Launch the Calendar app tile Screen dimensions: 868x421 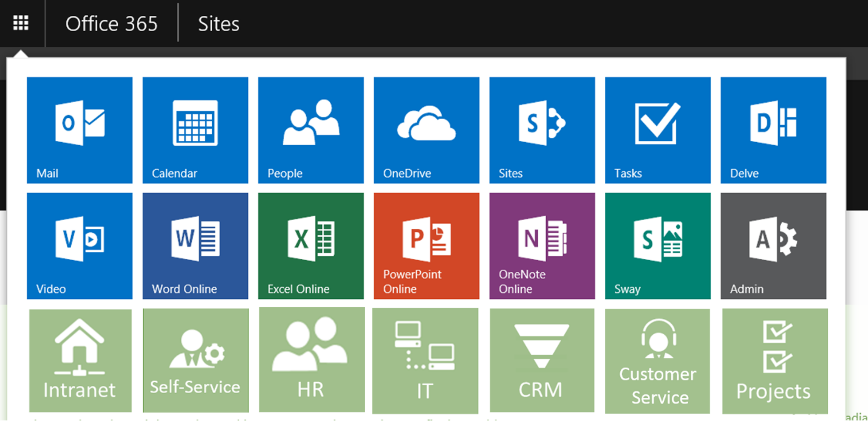(x=195, y=130)
